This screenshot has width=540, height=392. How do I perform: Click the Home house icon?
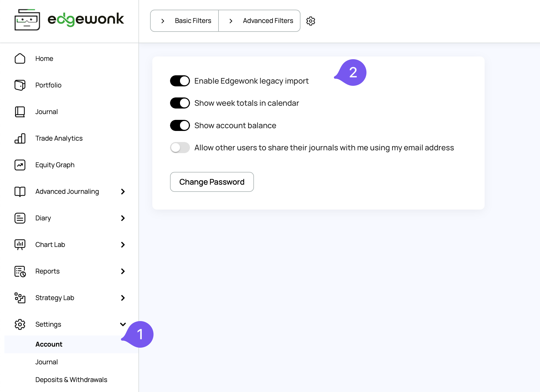20,58
